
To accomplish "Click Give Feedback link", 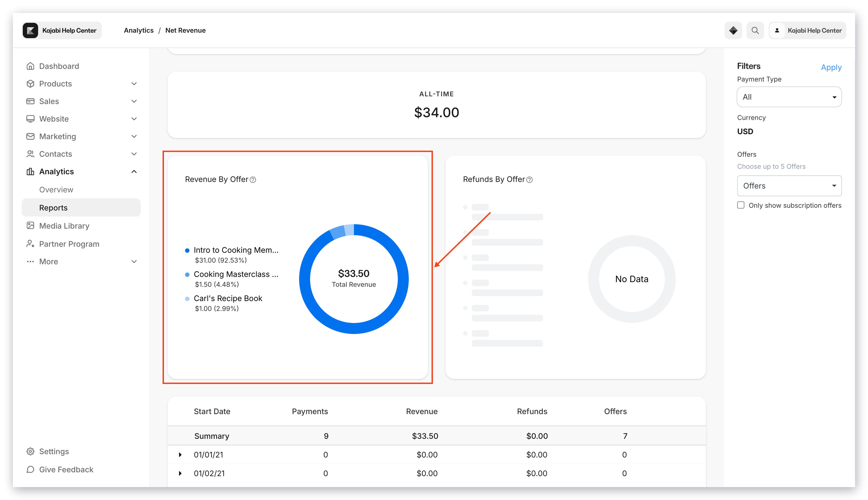I will (66, 470).
